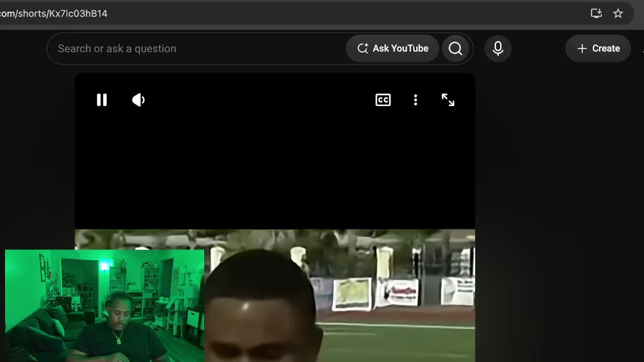Open the three-dot more options menu
This screenshot has width=644, height=362.
[x=416, y=100]
